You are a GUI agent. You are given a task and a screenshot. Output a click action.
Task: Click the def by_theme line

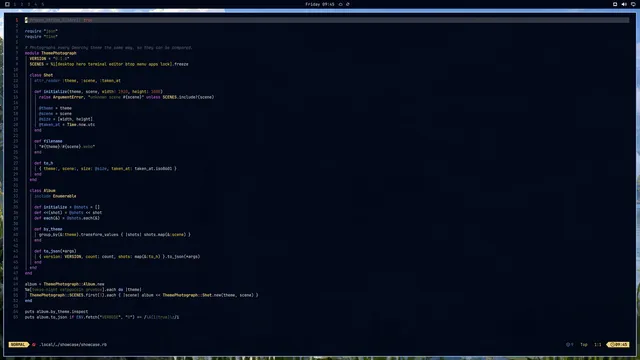pos(48,229)
